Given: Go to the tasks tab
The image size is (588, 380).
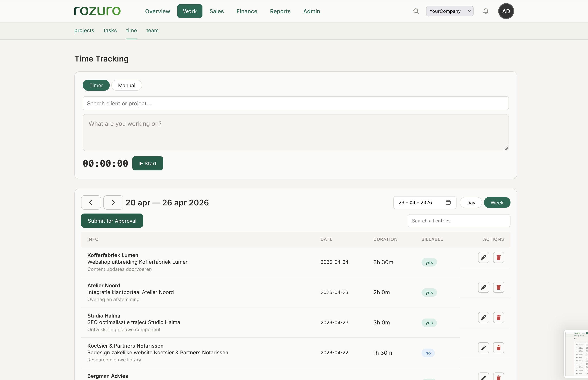Looking at the screenshot, I should pyautogui.click(x=110, y=30).
